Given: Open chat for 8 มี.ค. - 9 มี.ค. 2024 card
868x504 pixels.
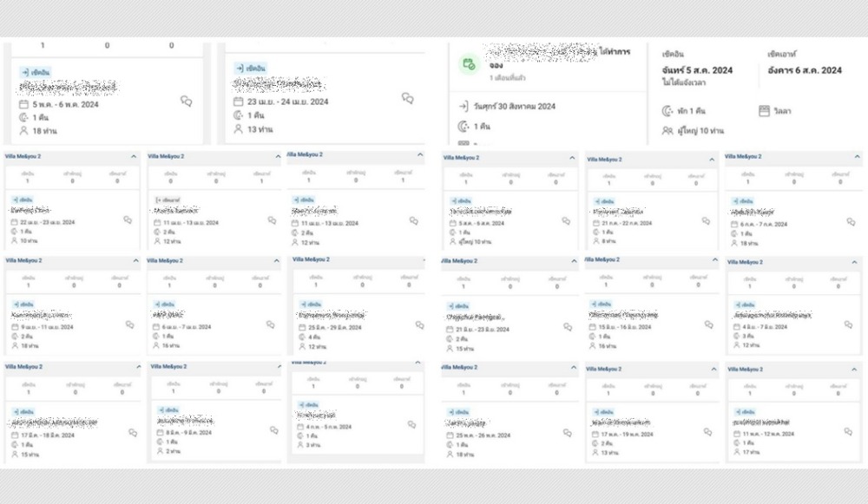Looking at the screenshot, I should tap(274, 430).
